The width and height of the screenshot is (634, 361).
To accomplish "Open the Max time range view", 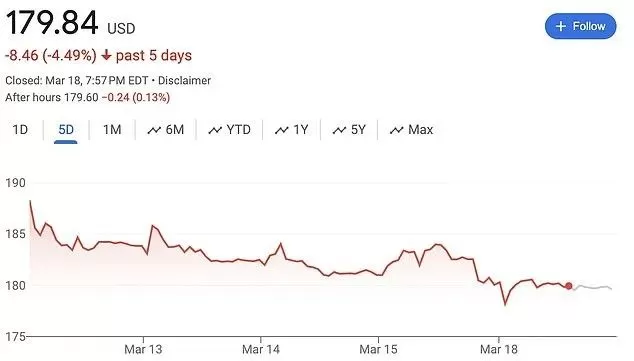I will 412,130.
